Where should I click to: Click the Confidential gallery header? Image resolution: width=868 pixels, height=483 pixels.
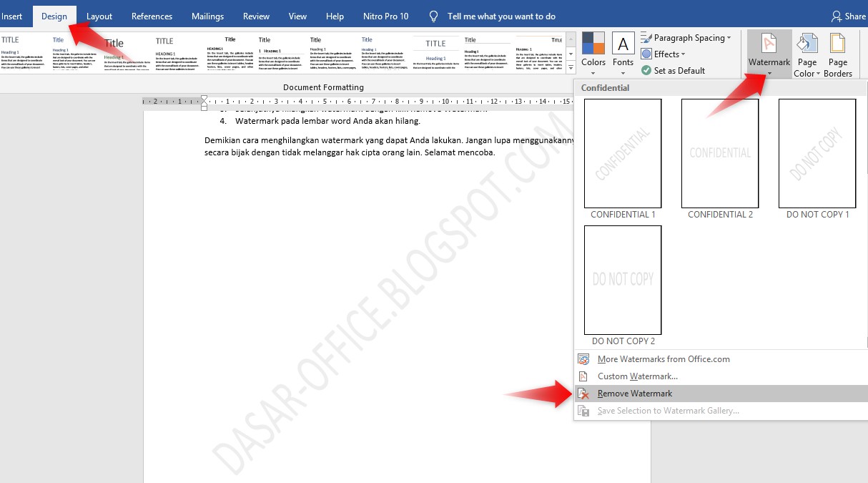[605, 88]
